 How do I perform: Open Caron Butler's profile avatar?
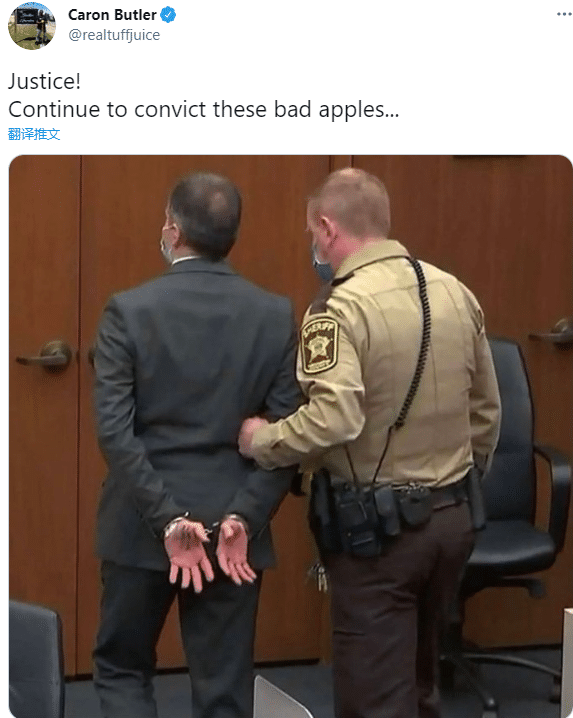click(x=32, y=26)
